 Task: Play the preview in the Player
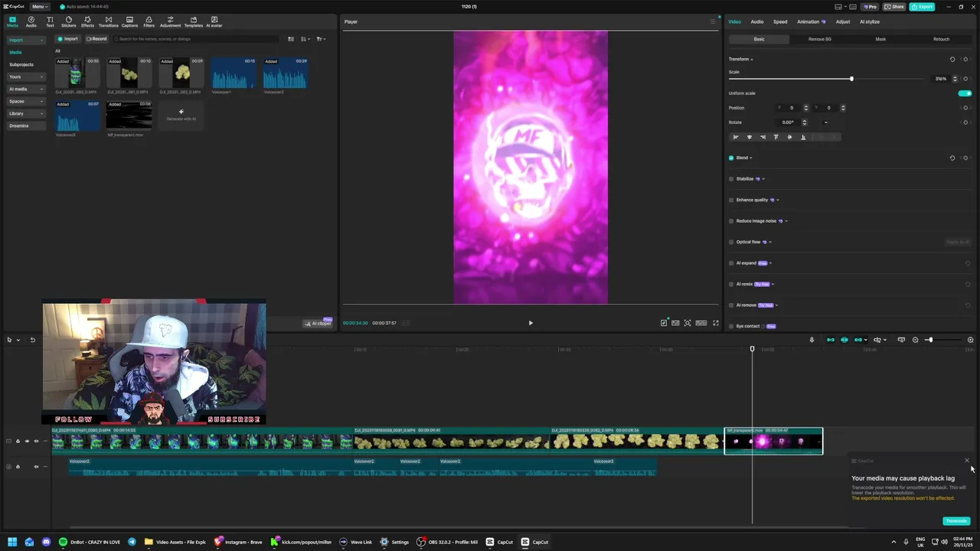531,323
